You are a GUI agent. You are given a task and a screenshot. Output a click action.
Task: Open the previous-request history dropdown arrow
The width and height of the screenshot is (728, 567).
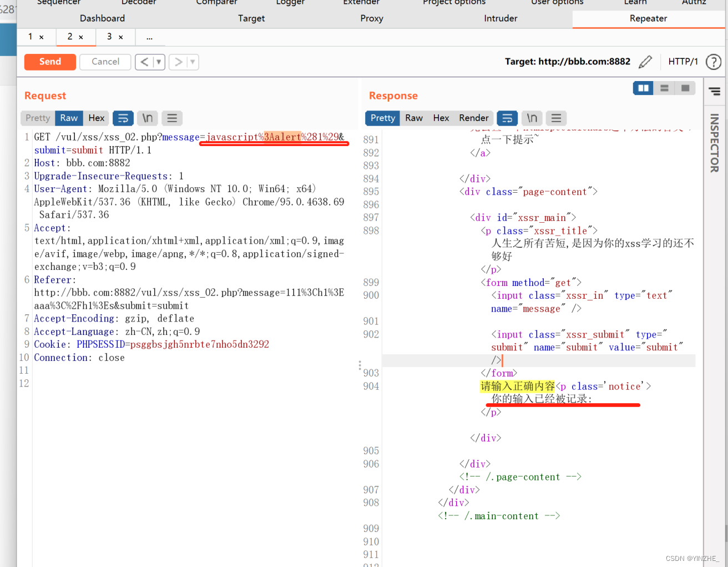point(159,62)
